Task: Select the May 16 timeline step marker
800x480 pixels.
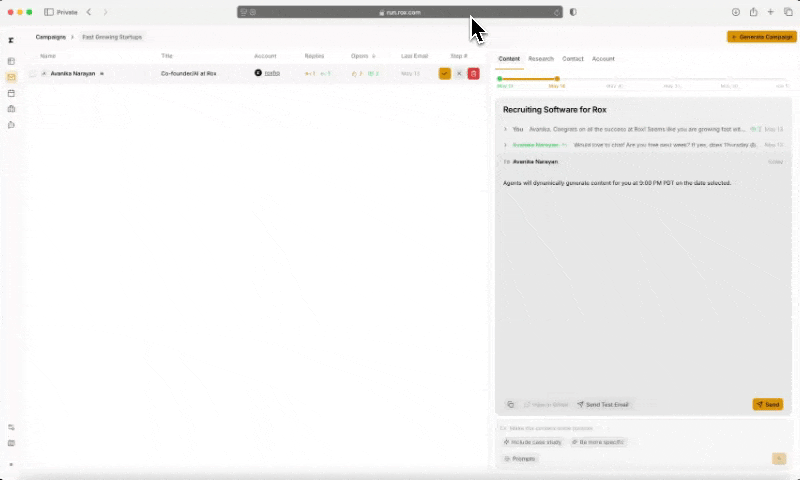Action: pyautogui.click(x=557, y=79)
